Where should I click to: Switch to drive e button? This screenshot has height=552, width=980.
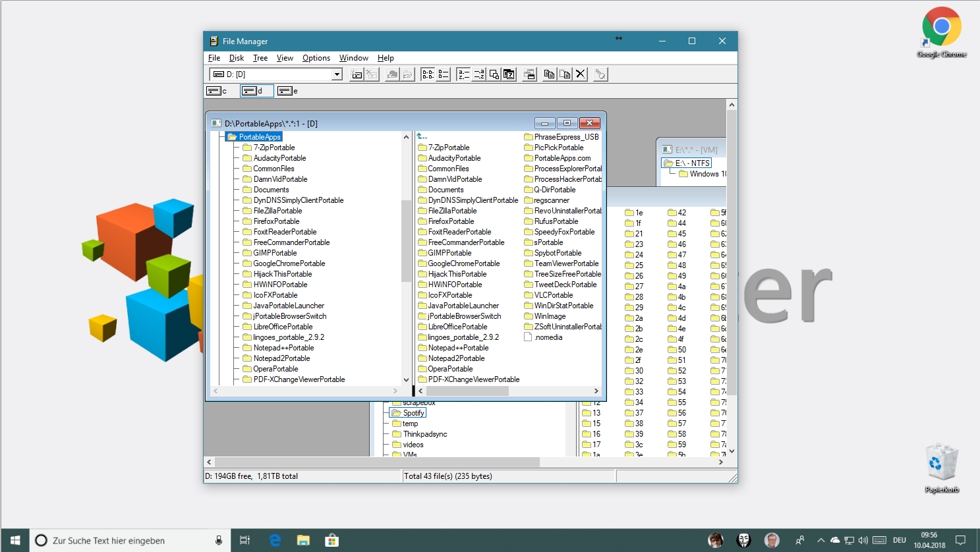pyautogui.click(x=288, y=91)
